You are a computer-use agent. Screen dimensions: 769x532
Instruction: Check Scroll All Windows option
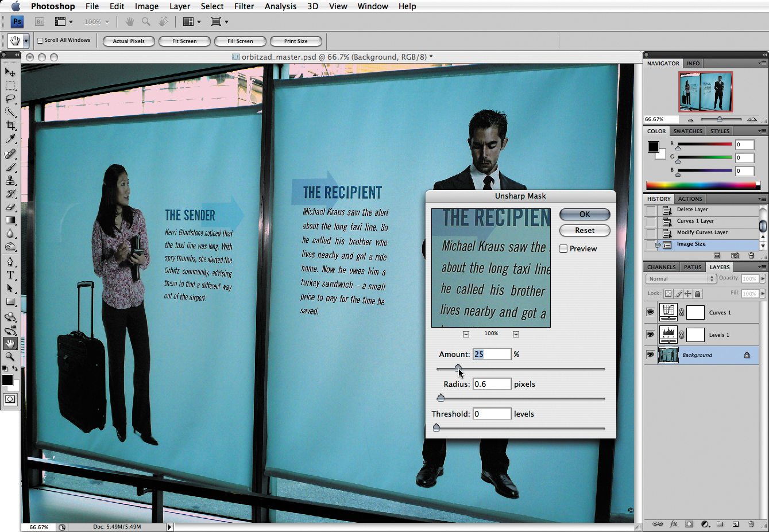point(40,41)
